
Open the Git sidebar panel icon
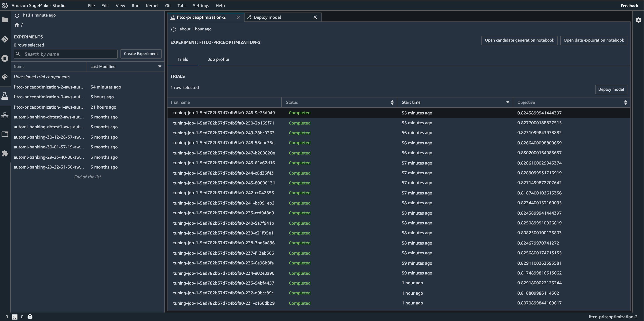coord(5,39)
